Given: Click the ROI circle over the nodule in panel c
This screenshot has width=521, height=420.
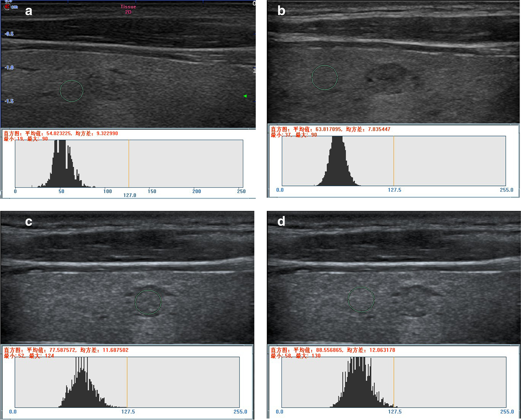Looking at the screenshot, I should click(x=148, y=302).
